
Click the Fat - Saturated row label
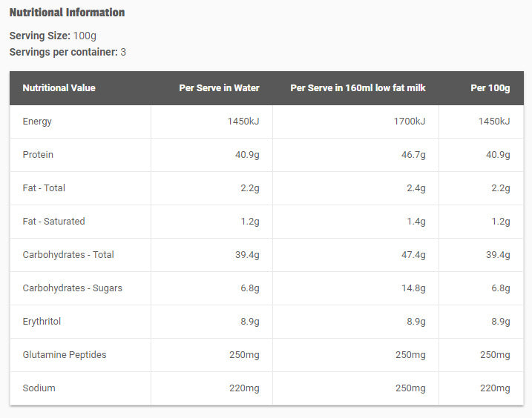coord(53,222)
